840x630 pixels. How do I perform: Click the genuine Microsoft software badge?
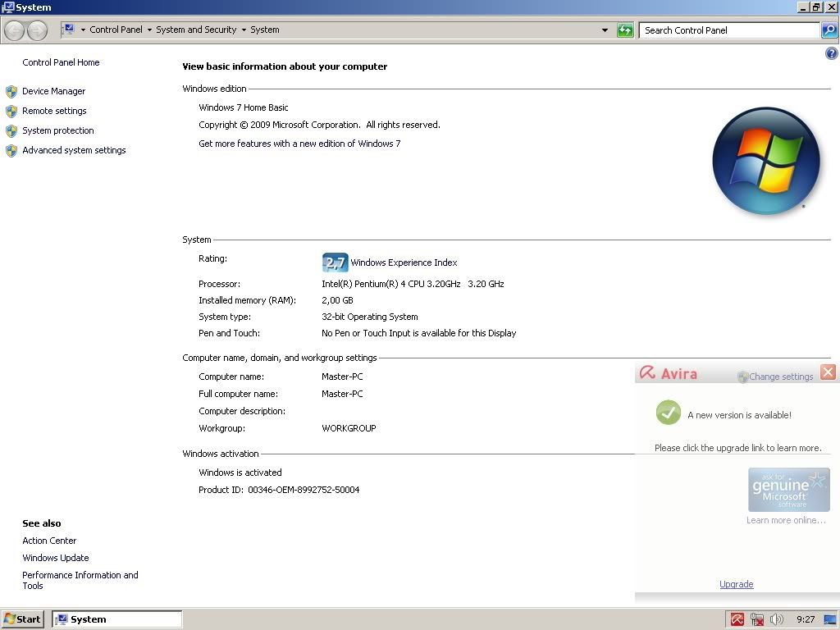pos(788,490)
